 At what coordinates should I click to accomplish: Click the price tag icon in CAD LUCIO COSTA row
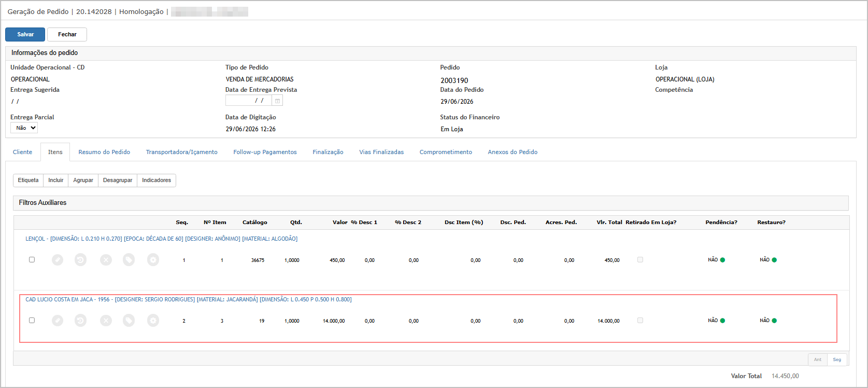tap(129, 321)
